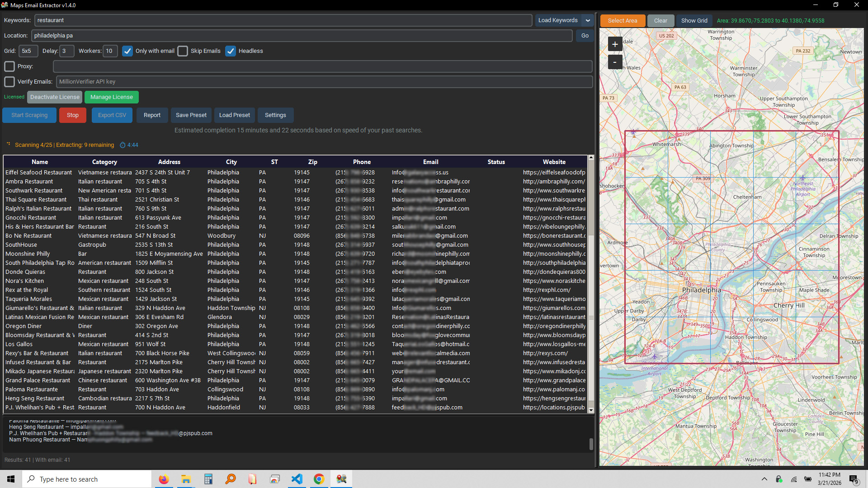Screen dimensions: 868x488
Task: Click the MillionVerifier API key field
Action: pyautogui.click(x=324, y=82)
